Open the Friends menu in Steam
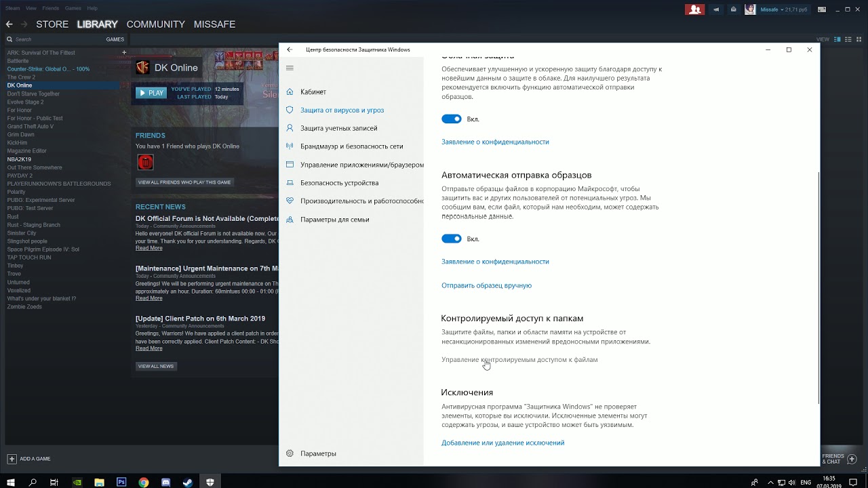This screenshot has width=868, height=488. 51,8
